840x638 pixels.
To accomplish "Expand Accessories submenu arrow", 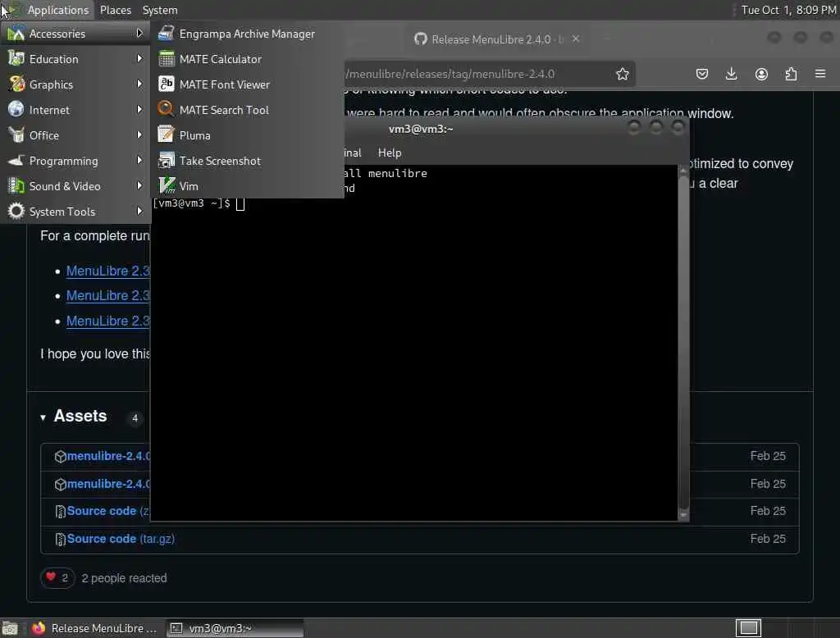I will (x=139, y=34).
